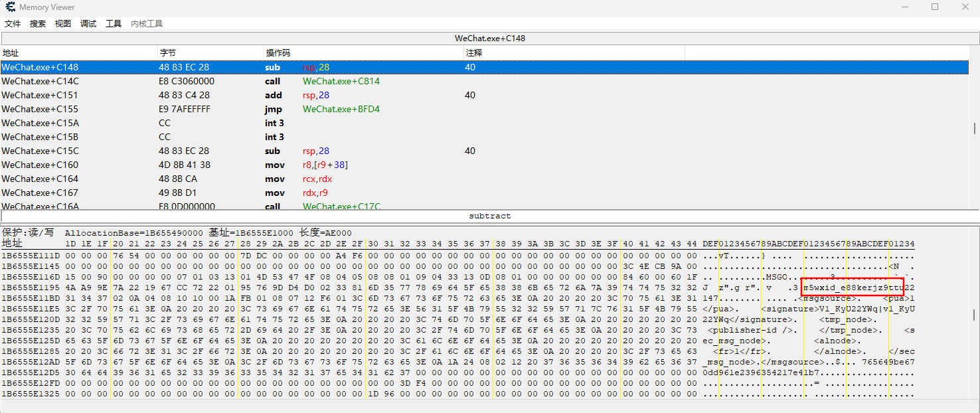Click ASCII text </msgsource> in hex dump
The width and height of the screenshot is (980, 413).
[x=793, y=362]
